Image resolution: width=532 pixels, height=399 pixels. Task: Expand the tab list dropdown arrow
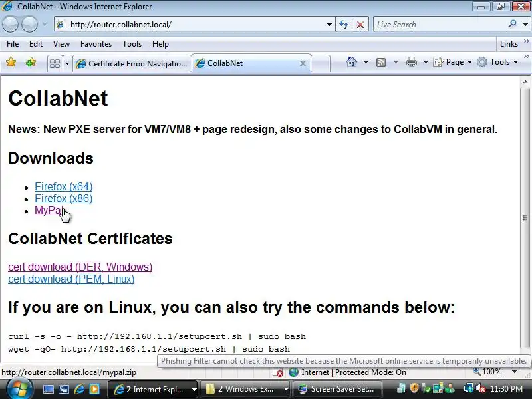tap(67, 63)
